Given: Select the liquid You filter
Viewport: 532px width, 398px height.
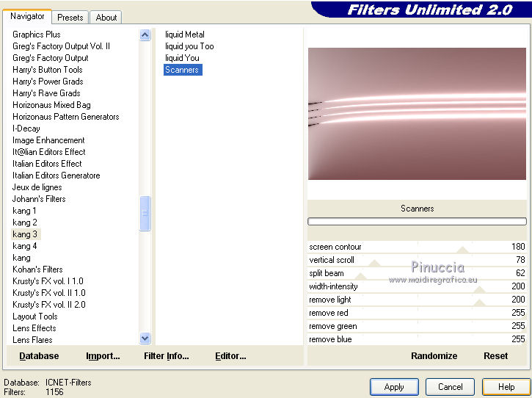Looking at the screenshot, I should (182, 58).
